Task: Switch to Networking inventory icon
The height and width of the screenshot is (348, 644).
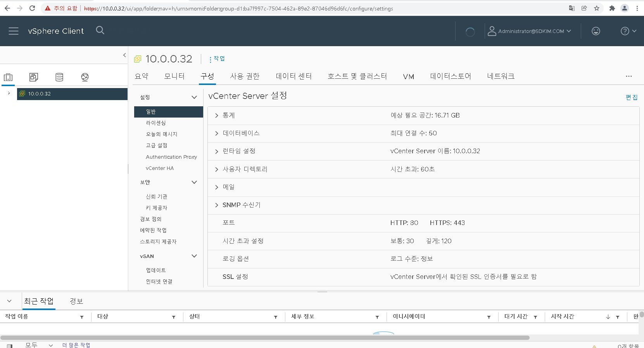Action: (x=85, y=77)
